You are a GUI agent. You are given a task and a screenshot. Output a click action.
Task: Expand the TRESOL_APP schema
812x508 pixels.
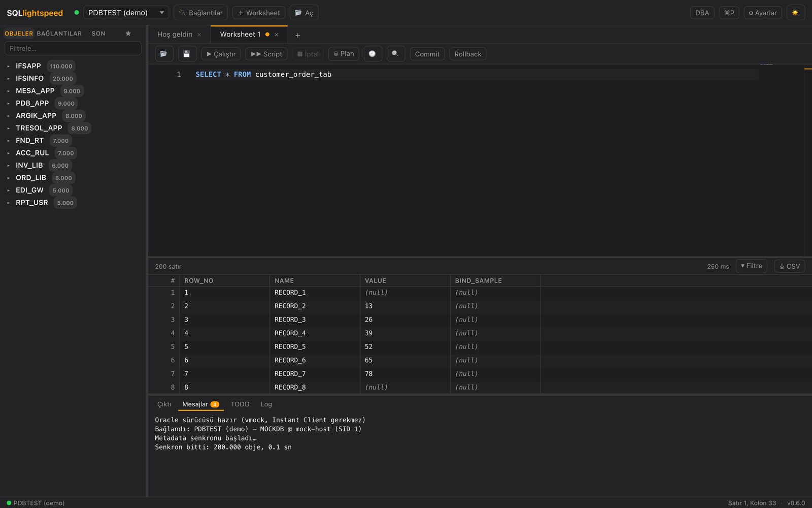(x=9, y=128)
